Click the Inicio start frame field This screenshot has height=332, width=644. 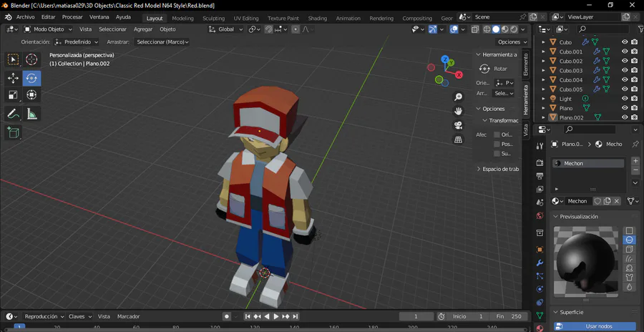(x=468, y=316)
